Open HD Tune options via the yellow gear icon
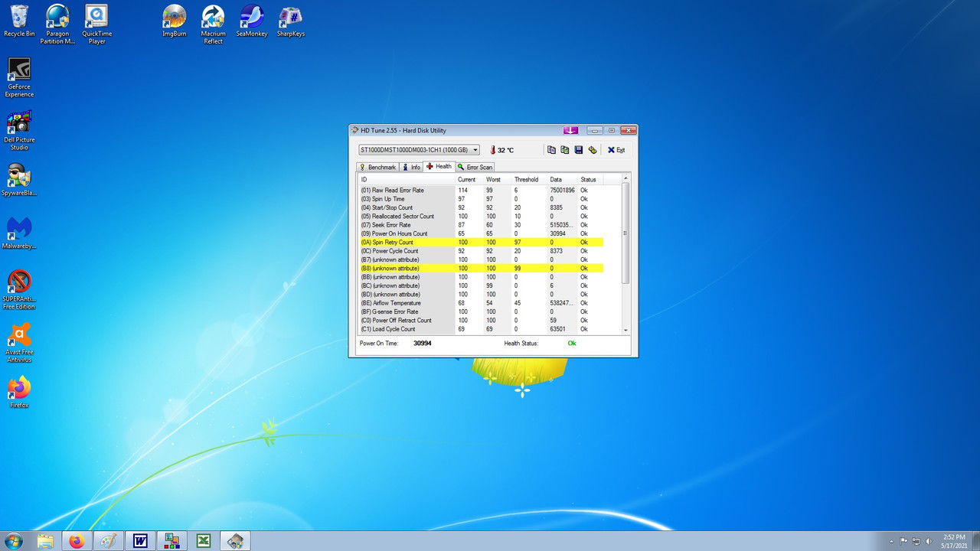Image resolution: width=980 pixels, height=551 pixels. (x=593, y=150)
